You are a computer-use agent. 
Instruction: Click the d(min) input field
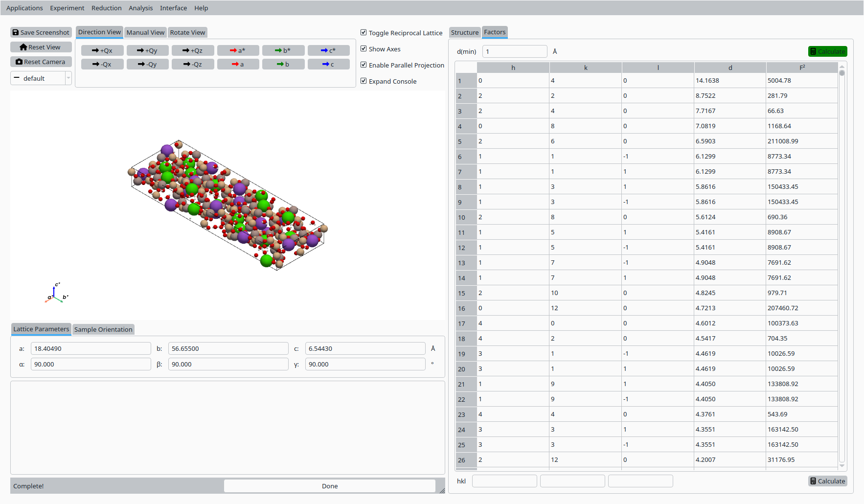coord(515,51)
